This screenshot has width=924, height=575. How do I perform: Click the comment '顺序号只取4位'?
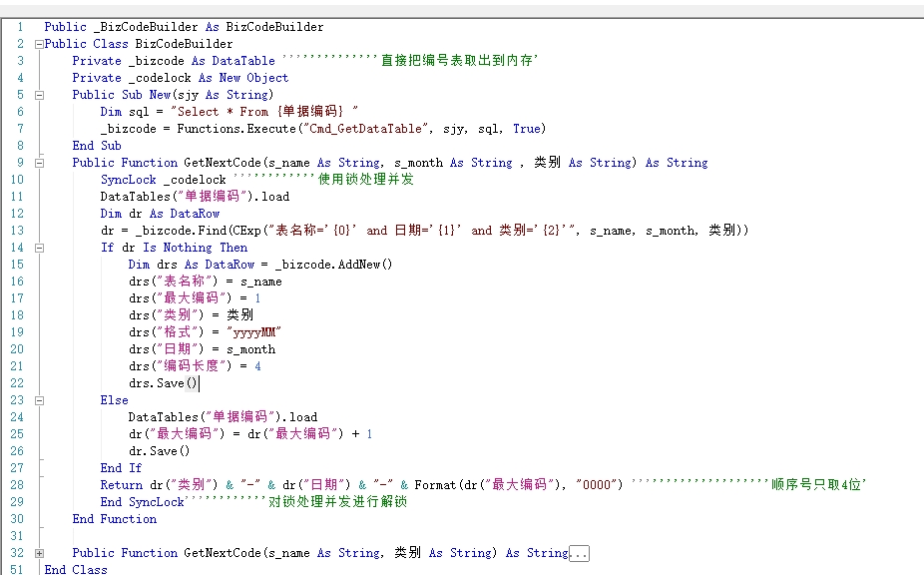(818, 485)
